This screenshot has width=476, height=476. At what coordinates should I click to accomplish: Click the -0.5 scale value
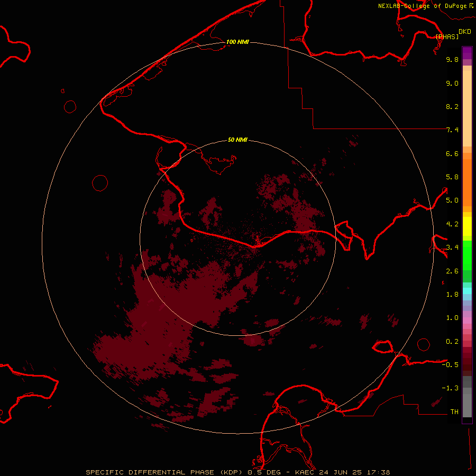click(450, 365)
